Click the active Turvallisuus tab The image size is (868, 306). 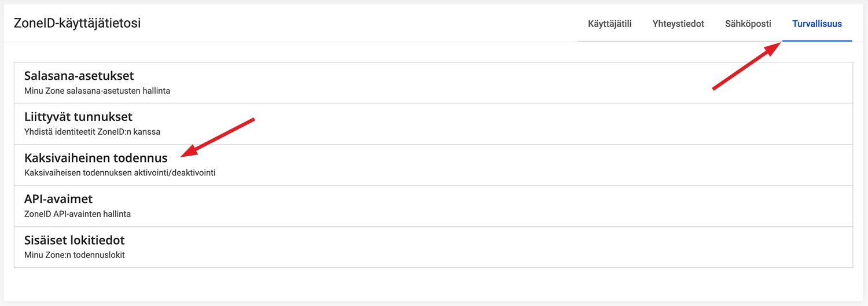[x=816, y=24]
